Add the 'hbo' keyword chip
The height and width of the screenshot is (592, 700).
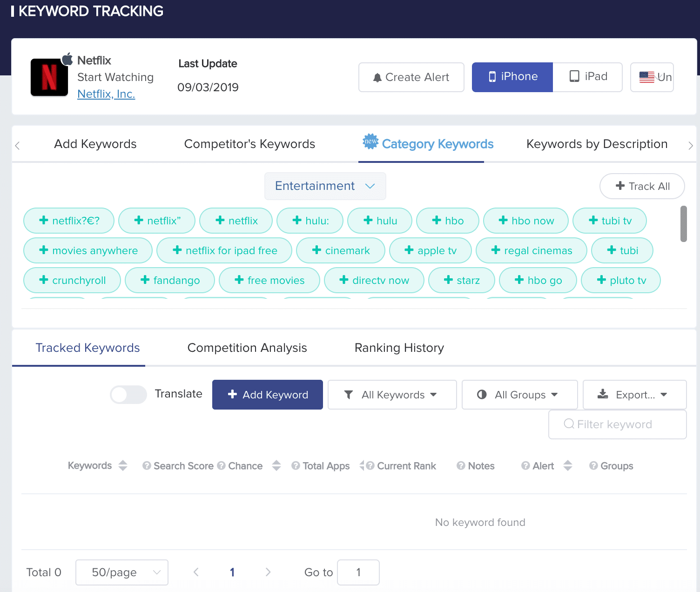coord(448,221)
